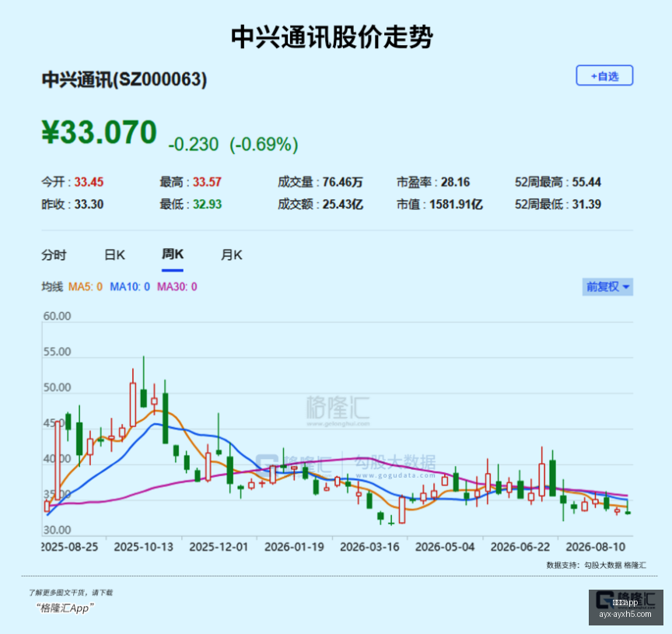Click the 30.00 price axis label
672x634 pixels.
pyautogui.click(x=57, y=531)
